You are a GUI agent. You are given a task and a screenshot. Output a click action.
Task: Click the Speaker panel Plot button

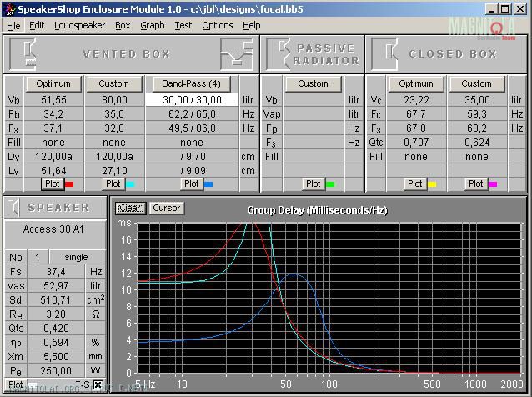click(16, 384)
